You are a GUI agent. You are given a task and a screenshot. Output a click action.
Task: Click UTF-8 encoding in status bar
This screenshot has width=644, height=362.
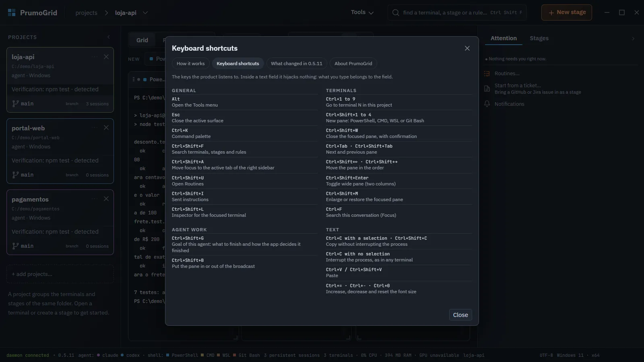coord(546,355)
